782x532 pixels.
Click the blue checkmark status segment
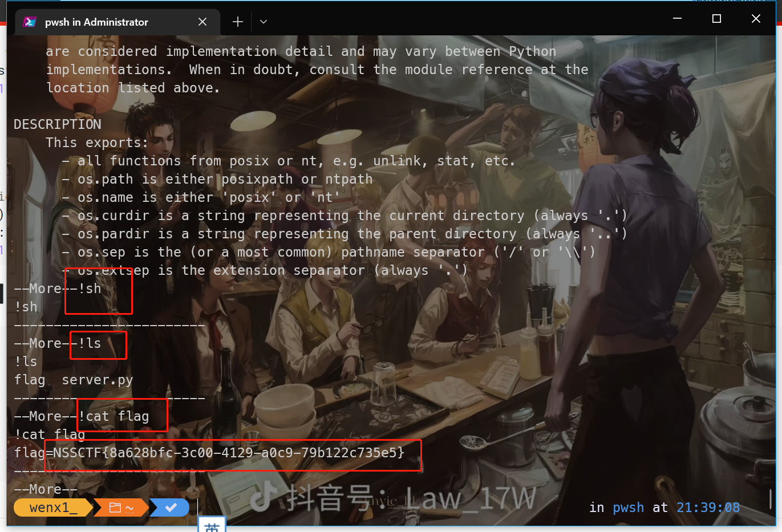(x=171, y=507)
